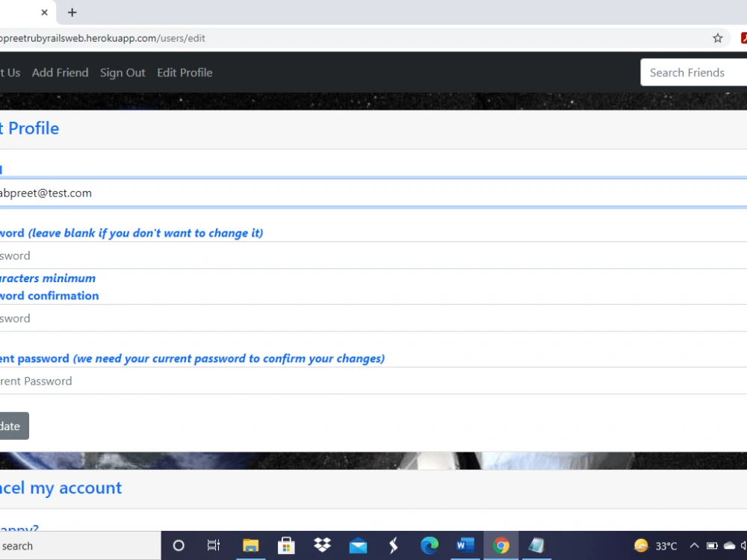Image resolution: width=747 pixels, height=560 pixels.
Task: Click the new password input field
Action: [x=373, y=255]
